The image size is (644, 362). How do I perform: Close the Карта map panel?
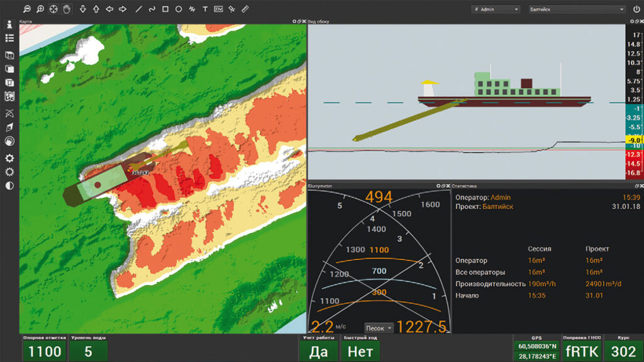[304, 21]
